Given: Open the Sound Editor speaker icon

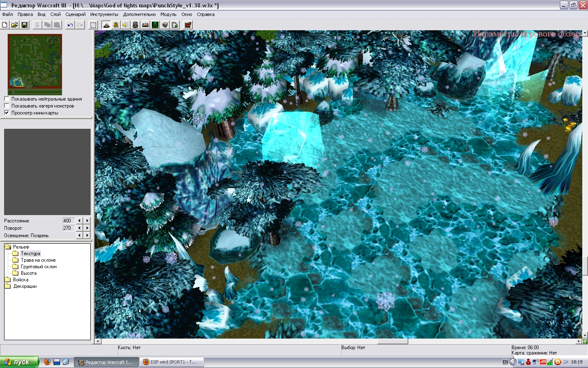Looking at the screenshot, I should [126, 25].
